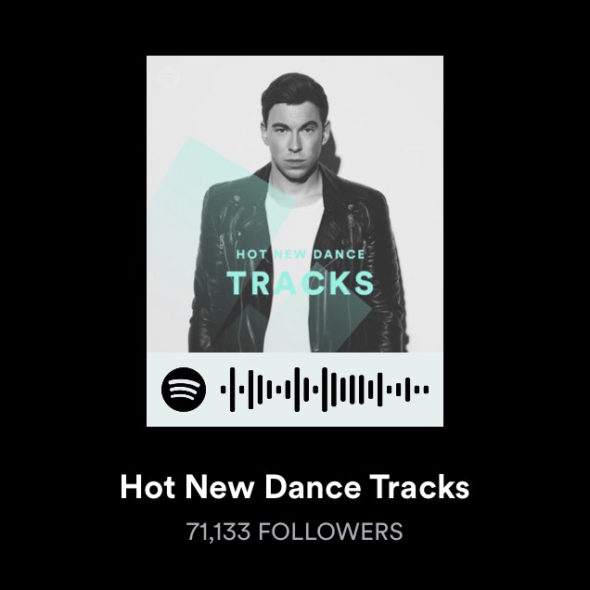Click the faint Spotify watermark on the cover

pos(166,76)
